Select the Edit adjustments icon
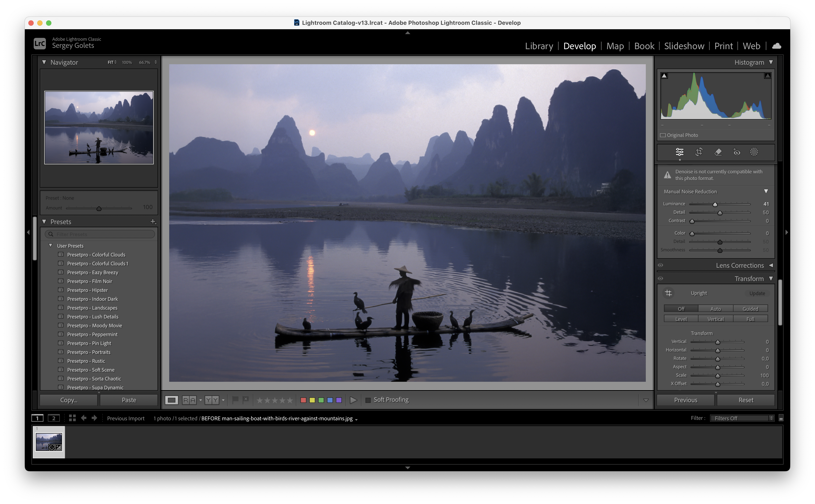815x504 pixels. point(680,152)
